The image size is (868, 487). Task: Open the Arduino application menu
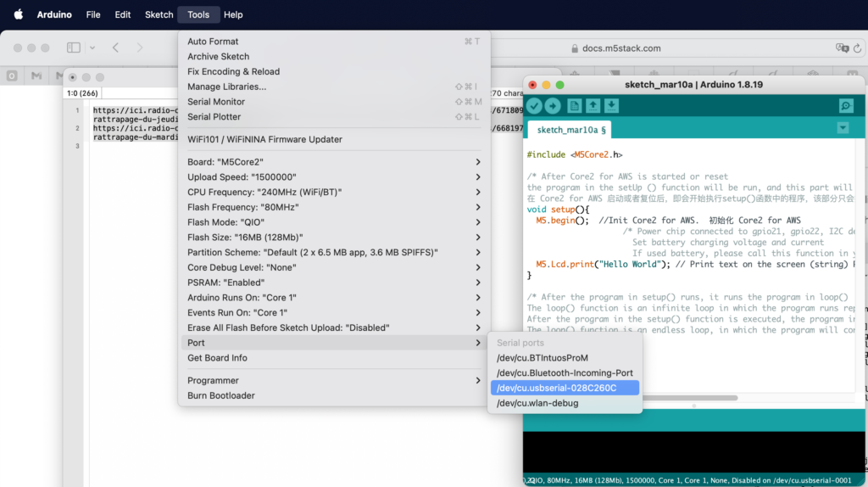coord(54,15)
